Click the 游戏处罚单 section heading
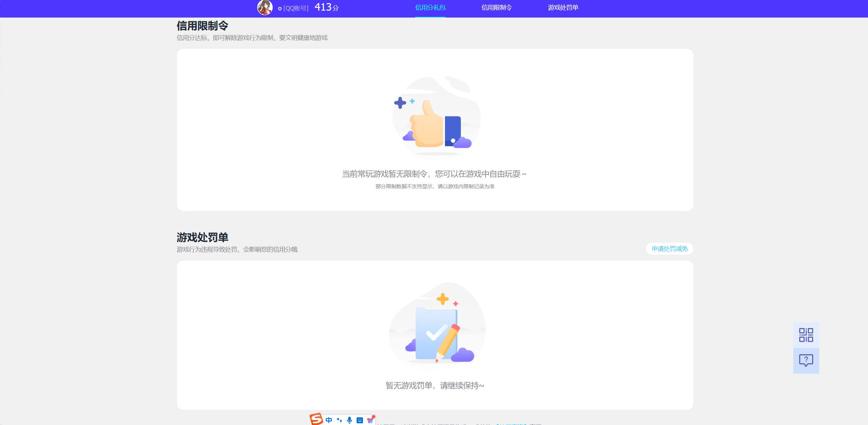 202,237
